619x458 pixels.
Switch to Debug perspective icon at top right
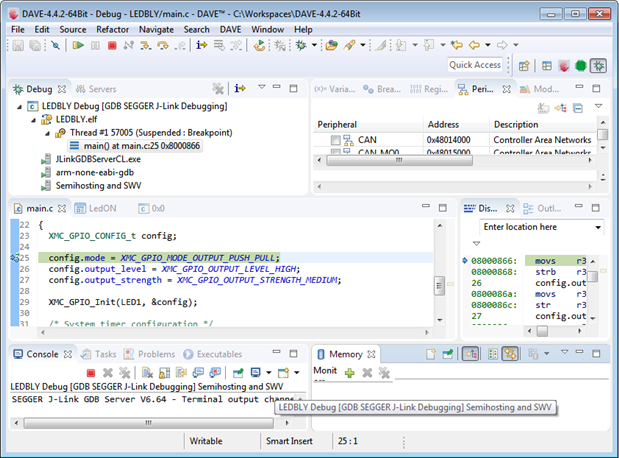[598, 66]
